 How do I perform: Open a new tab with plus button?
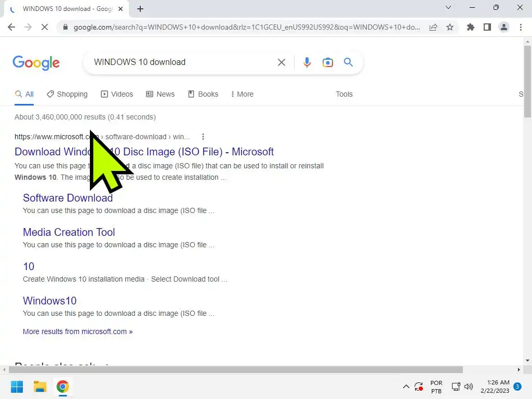click(x=140, y=9)
